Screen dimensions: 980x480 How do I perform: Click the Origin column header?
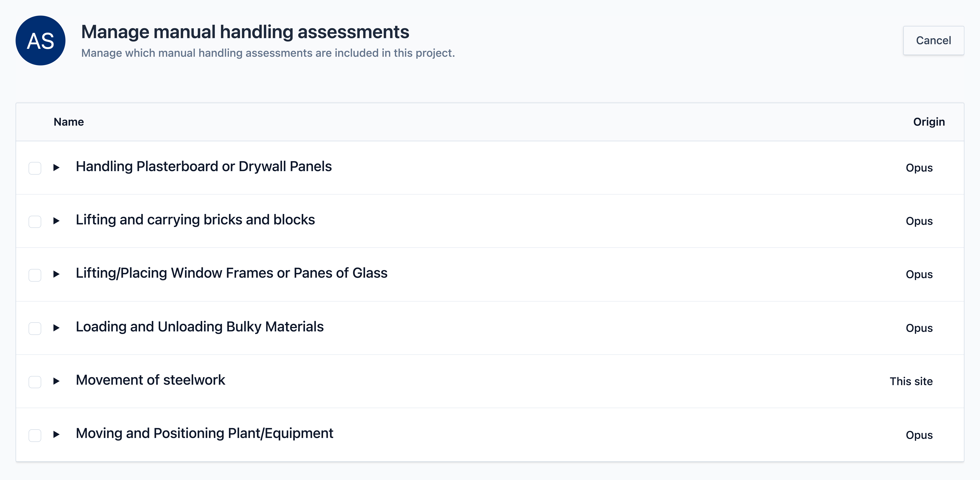929,122
